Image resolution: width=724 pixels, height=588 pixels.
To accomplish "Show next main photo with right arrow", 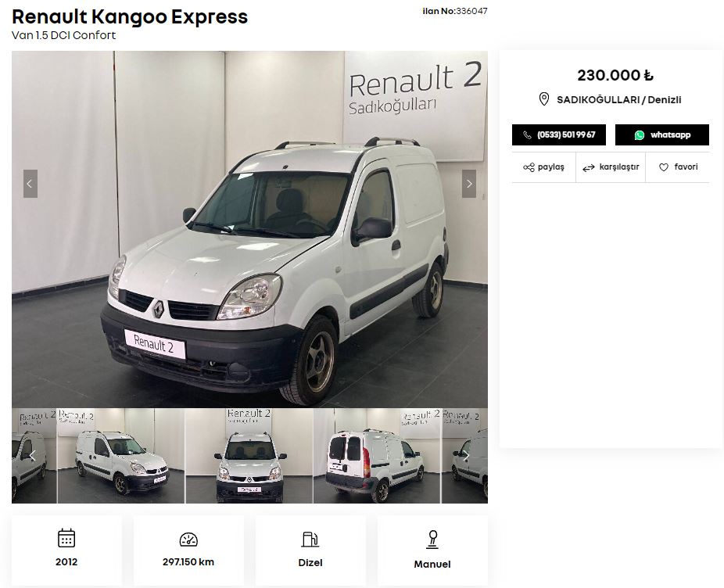I will pyautogui.click(x=469, y=184).
